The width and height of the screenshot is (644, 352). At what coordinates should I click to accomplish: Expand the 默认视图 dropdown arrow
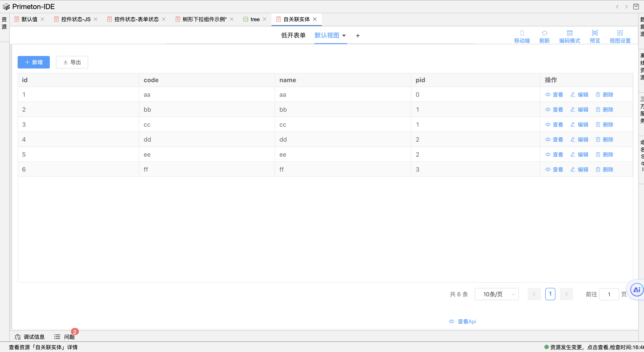click(344, 36)
